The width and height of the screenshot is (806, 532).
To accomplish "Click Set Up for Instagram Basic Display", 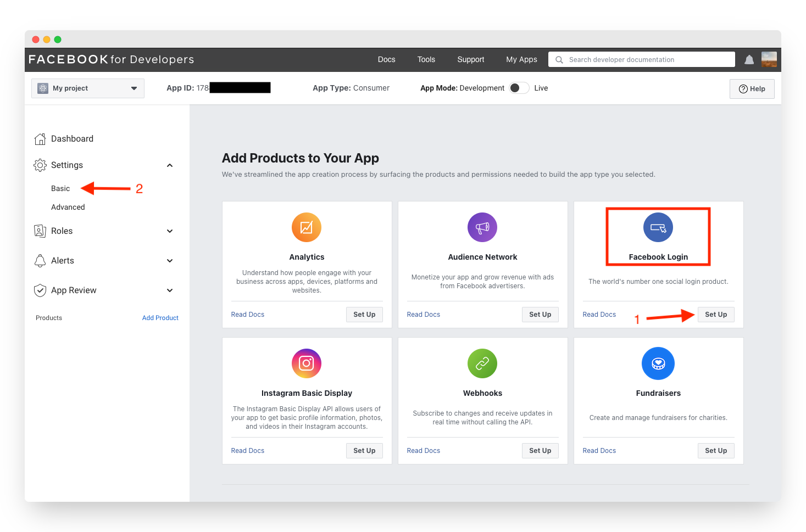I will [x=364, y=451].
